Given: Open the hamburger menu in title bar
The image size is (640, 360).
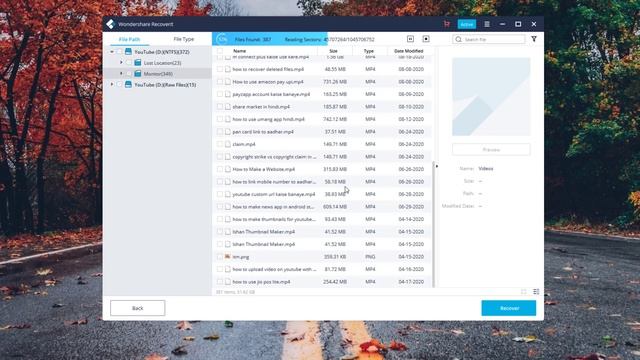Looking at the screenshot, I should 487,24.
